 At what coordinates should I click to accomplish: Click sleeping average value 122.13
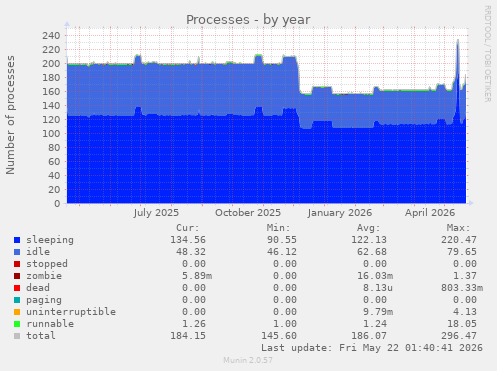point(369,240)
